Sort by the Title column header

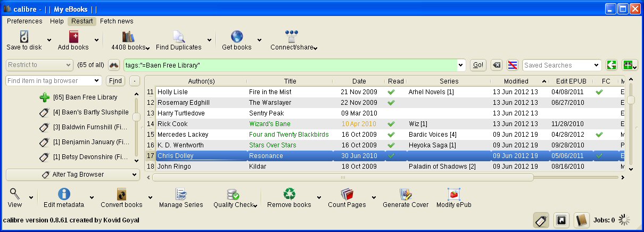290,81
